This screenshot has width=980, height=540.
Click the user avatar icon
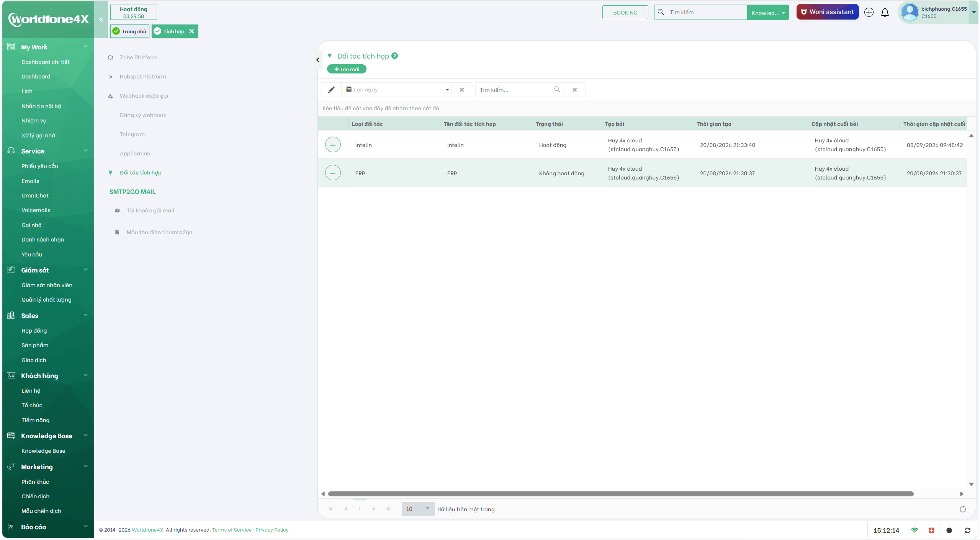[910, 12]
